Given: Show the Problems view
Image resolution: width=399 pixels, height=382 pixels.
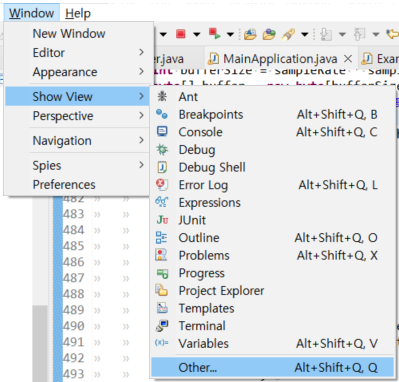Looking at the screenshot, I should click(x=272, y=255).
